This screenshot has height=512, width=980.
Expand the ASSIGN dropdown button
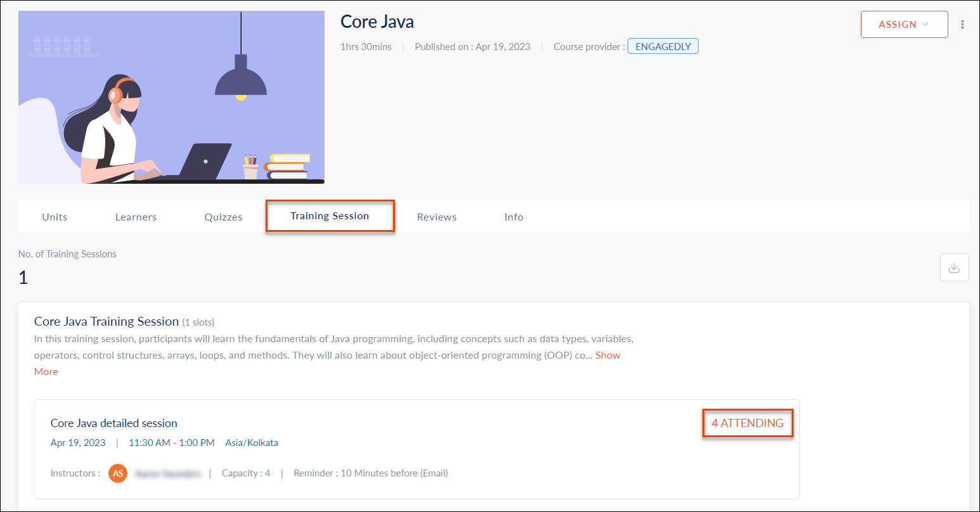(x=904, y=25)
